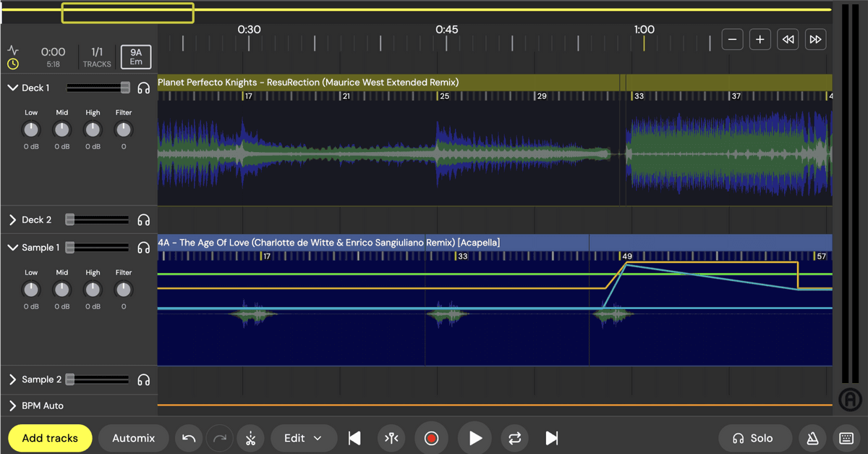Skip to the end with skip-forward icon

point(552,438)
